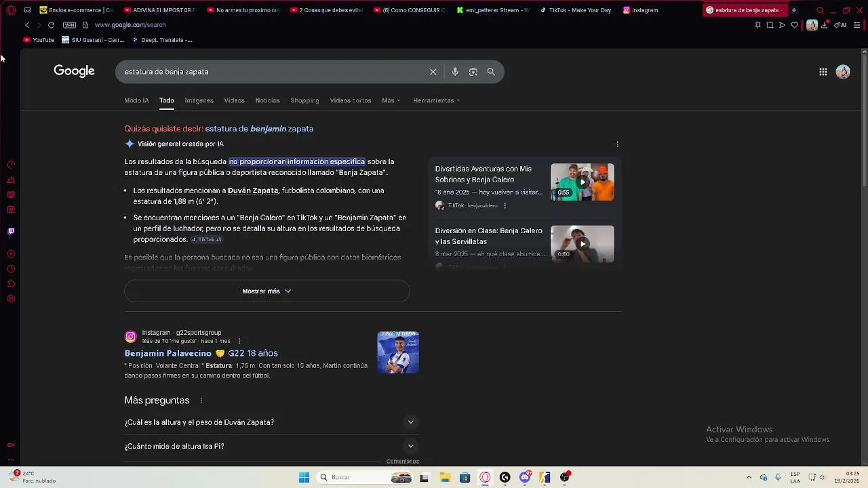Open a new browser tab
The height and width of the screenshot is (488, 868).
tap(793, 10)
